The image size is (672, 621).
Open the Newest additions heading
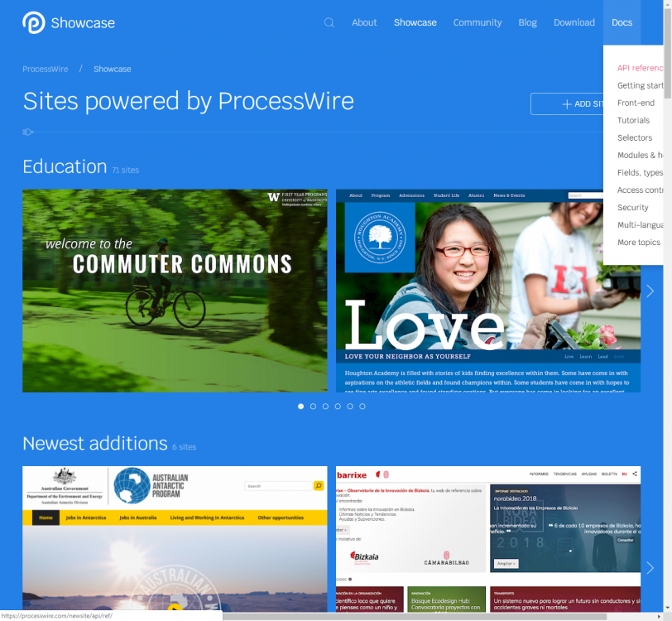94,444
